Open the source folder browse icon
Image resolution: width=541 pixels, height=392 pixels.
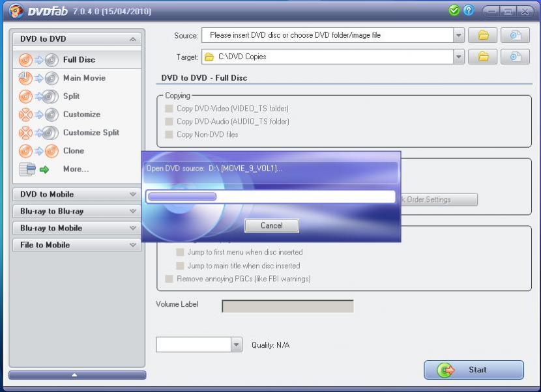483,36
